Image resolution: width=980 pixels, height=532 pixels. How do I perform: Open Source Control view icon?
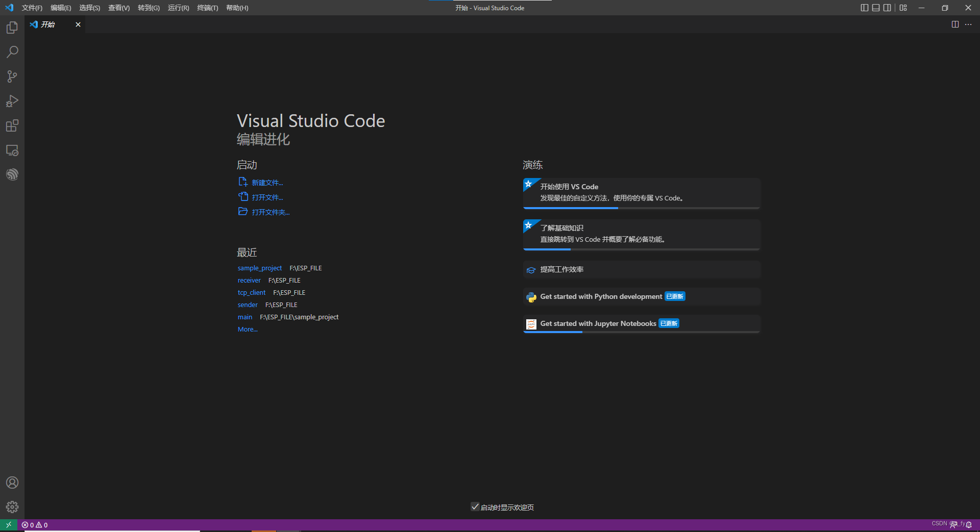click(12, 77)
